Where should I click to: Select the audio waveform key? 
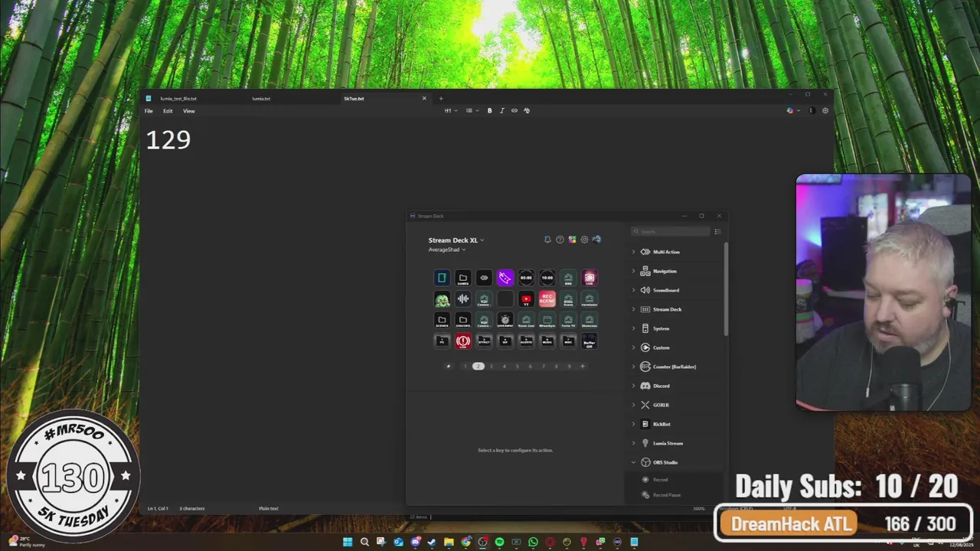[462, 299]
